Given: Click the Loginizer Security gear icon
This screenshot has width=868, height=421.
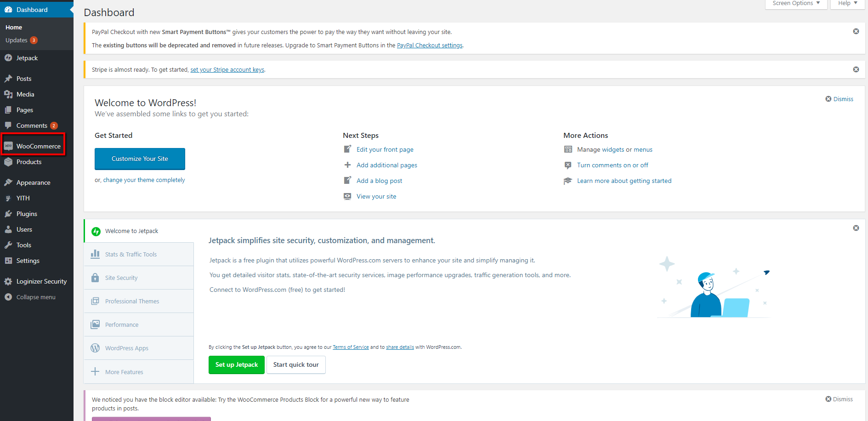Looking at the screenshot, I should [x=8, y=281].
